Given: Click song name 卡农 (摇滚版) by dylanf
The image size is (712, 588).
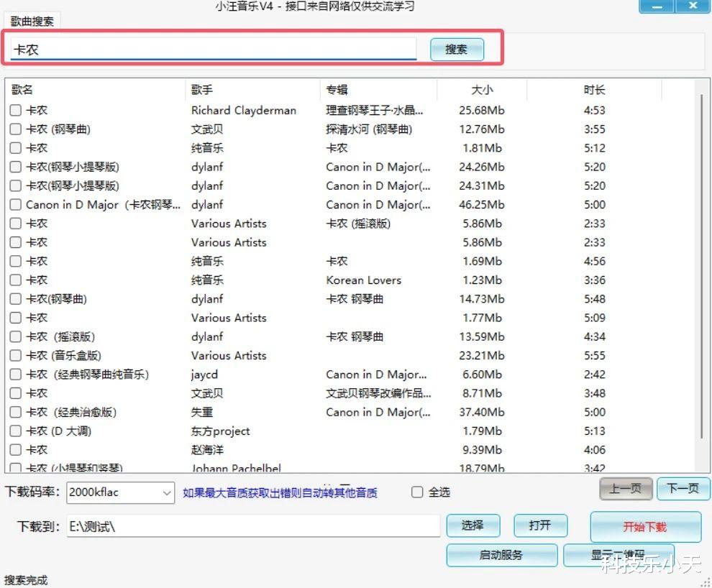Looking at the screenshot, I should coord(60,336).
